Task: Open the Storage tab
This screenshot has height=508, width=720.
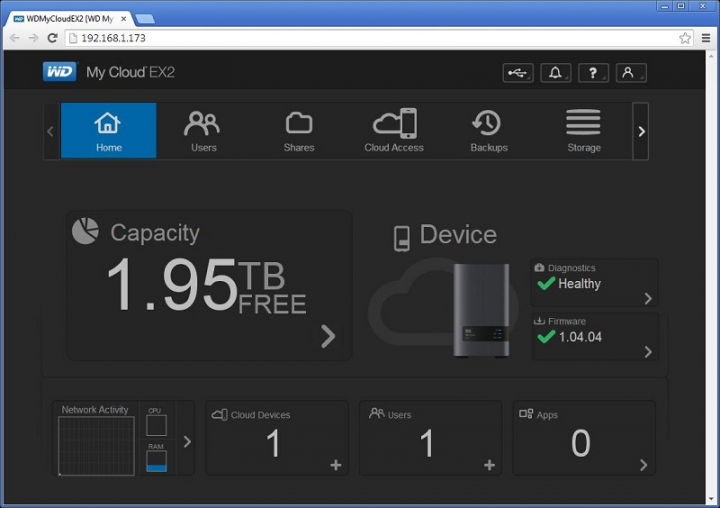Action: 584,130
